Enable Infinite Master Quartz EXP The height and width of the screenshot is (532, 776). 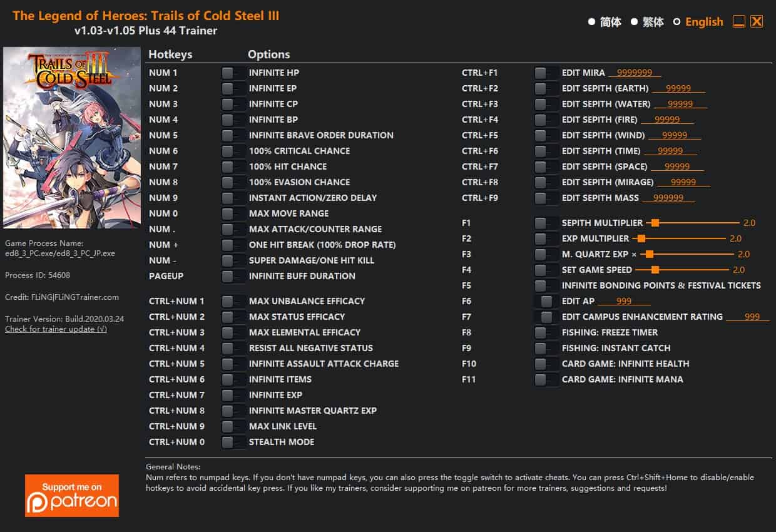click(233, 411)
